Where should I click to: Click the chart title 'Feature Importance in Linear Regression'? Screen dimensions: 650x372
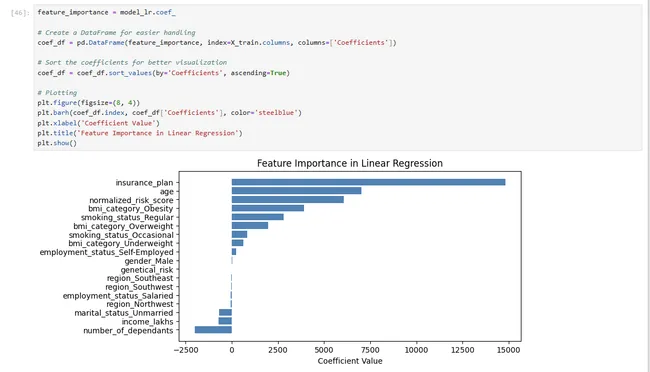point(350,163)
